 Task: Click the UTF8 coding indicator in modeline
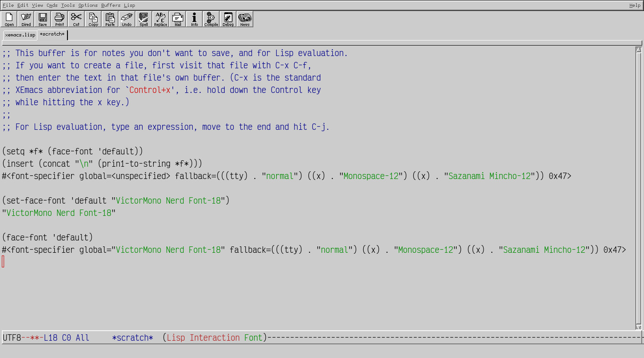coord(12,338)
